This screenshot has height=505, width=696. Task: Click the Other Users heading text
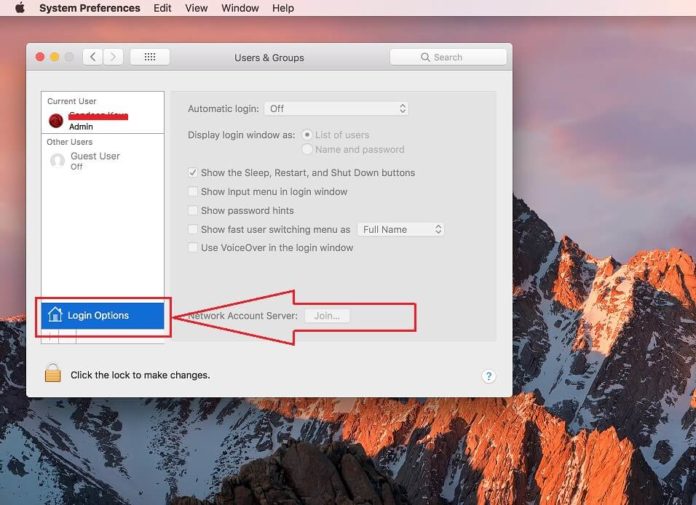[x=70, y=142]
